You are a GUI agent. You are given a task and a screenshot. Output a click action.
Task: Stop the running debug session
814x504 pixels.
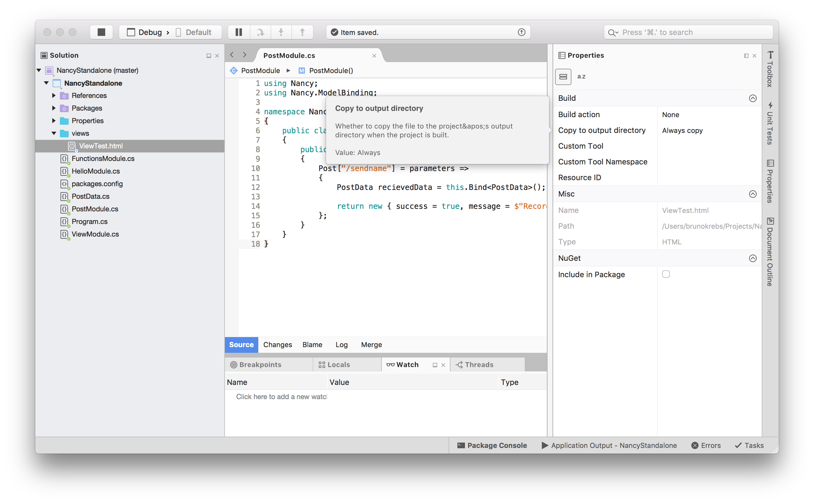(101, 32)
